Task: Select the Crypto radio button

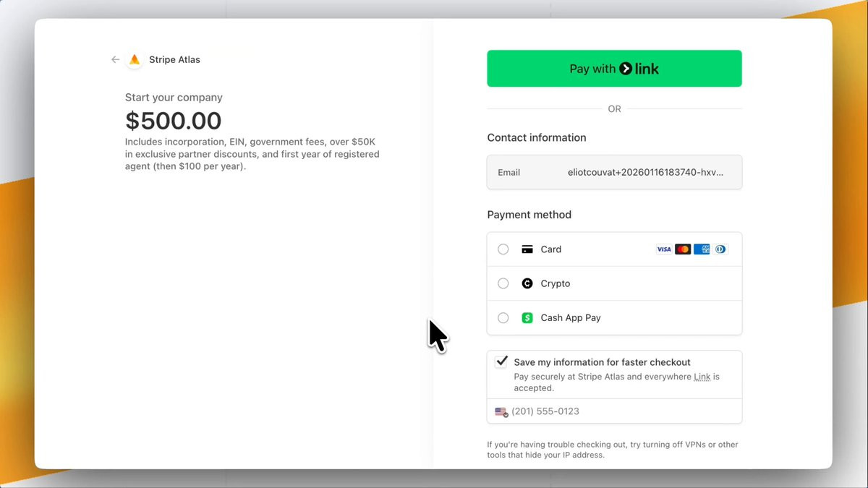Action: (x=503, y=283)
